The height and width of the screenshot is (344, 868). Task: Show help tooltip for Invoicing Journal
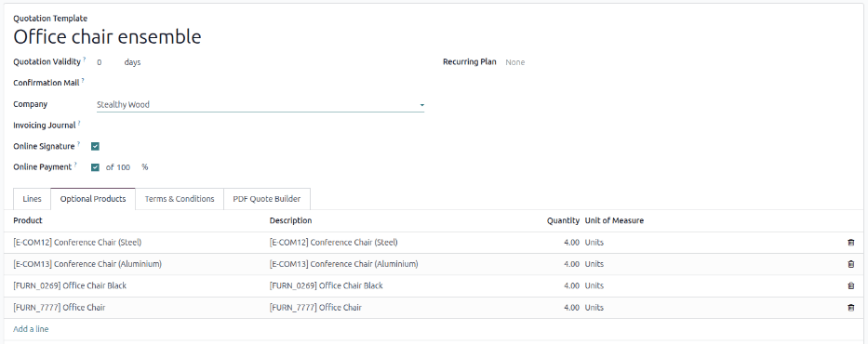pyautogui.click(x=78, y=123)
